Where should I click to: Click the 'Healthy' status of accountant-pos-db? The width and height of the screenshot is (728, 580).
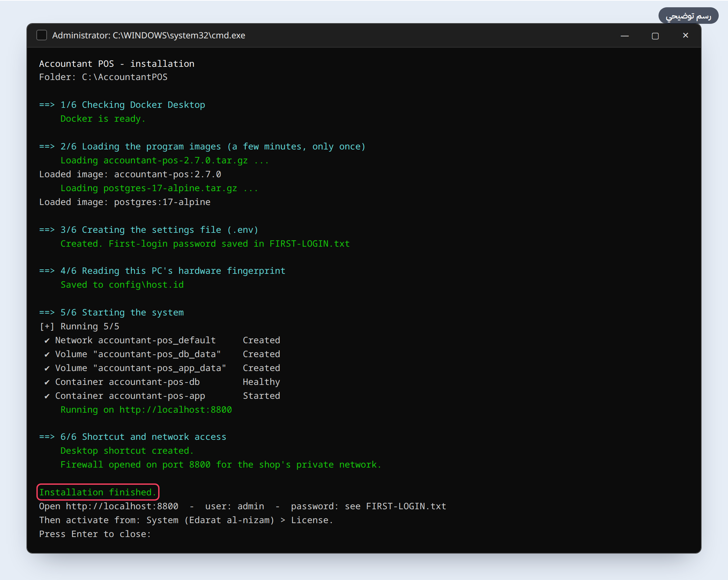(261, 382)
